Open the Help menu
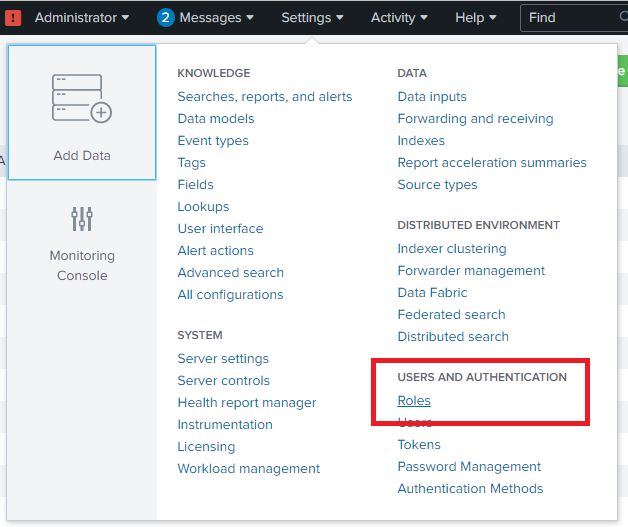The image size is (628, 527). pyautogui.click(x=475, y=17)
